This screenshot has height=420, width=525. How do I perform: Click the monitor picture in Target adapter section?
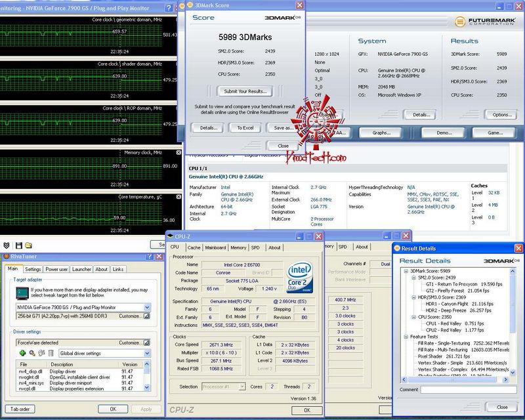point(22,293)
